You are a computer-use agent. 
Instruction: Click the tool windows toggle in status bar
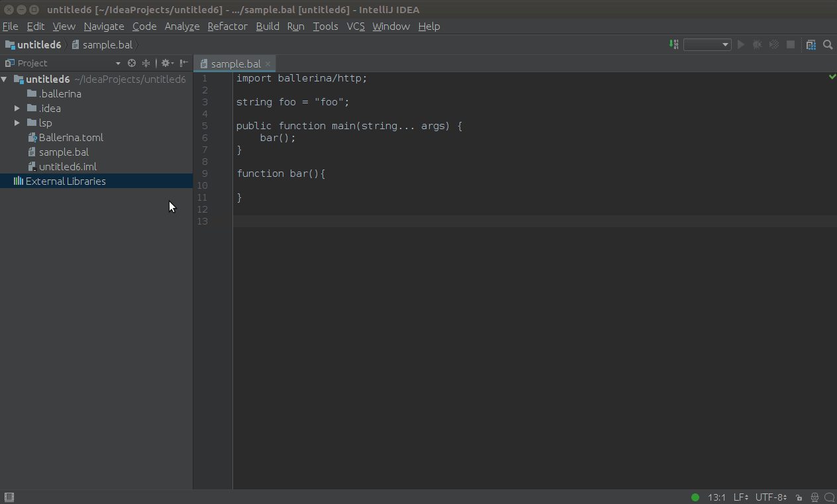point(9,497)
